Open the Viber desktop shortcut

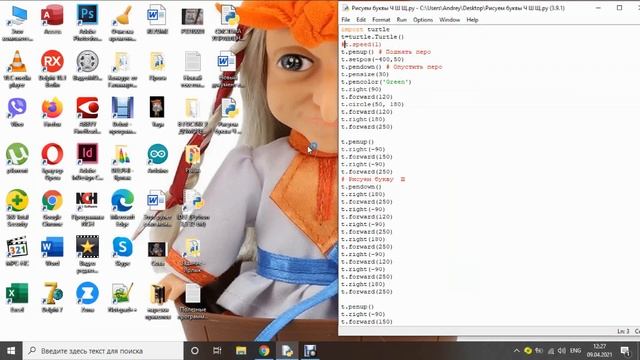tap(17, 112)
